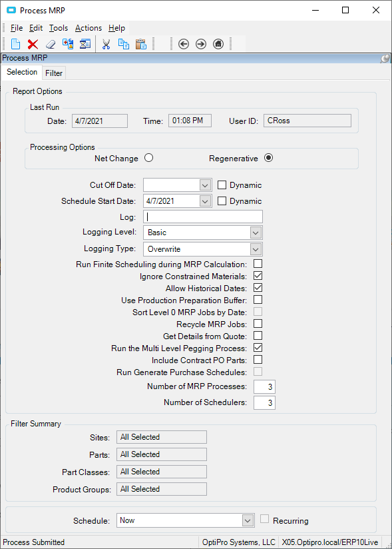Screen dimensions: 392x549
Task: Open the Cut Off Date picker
Action: click(205, 185)
